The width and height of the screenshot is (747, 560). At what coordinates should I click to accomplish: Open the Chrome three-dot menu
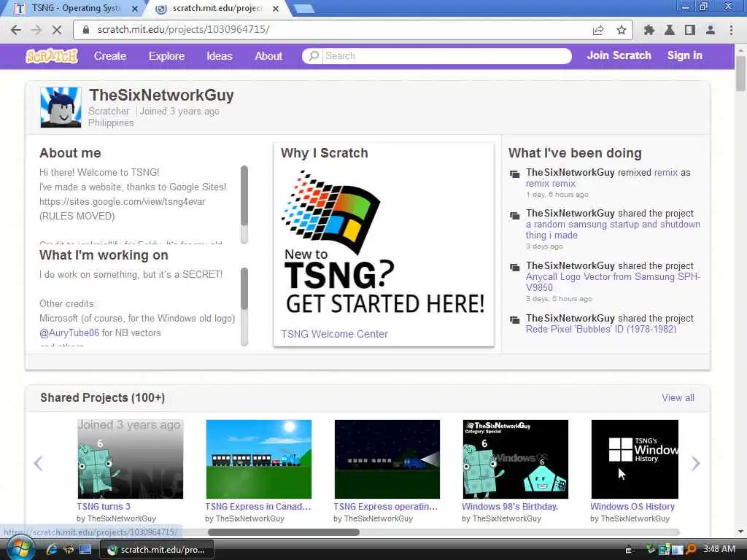731,30
